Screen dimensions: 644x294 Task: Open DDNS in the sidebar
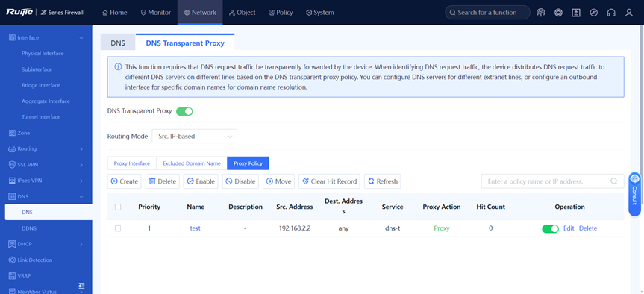coord(29,228)
